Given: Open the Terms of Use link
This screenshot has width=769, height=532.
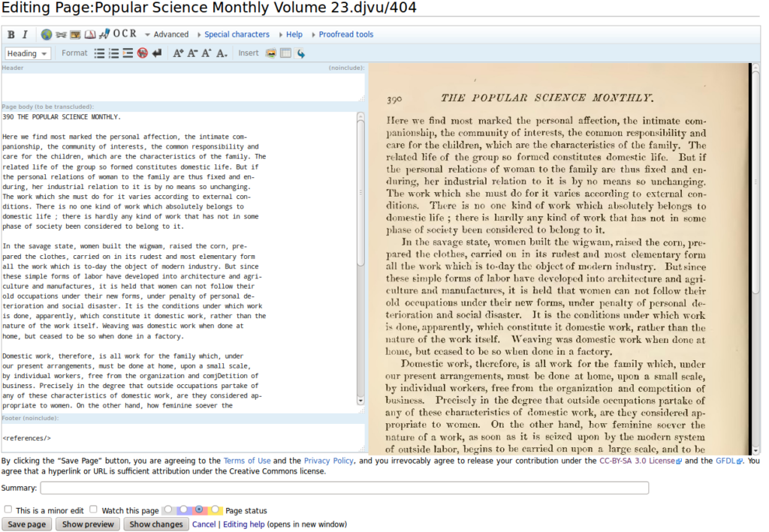Looking at the screenshot, I should [x=246, y=461].
